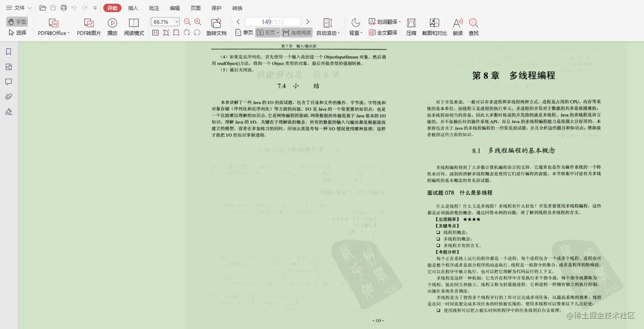The image size is (644, 329).
Task: Switch to the 插入 ribbon tab
Action: click(x=133, y=8)
